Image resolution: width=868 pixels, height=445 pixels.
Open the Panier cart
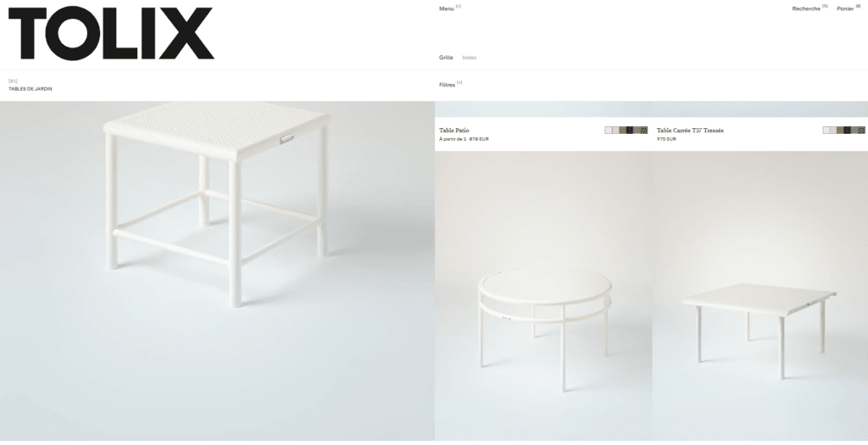tap(849, 8)
